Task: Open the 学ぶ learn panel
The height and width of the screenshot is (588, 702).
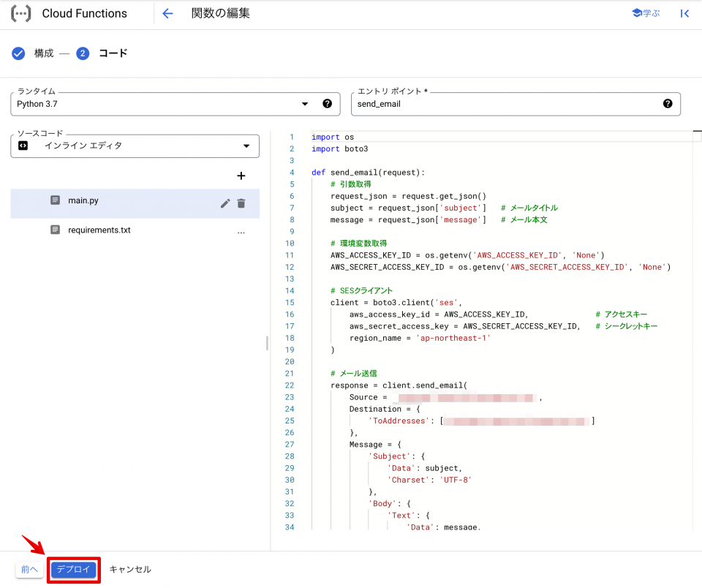Action: [x=646, y=13]
